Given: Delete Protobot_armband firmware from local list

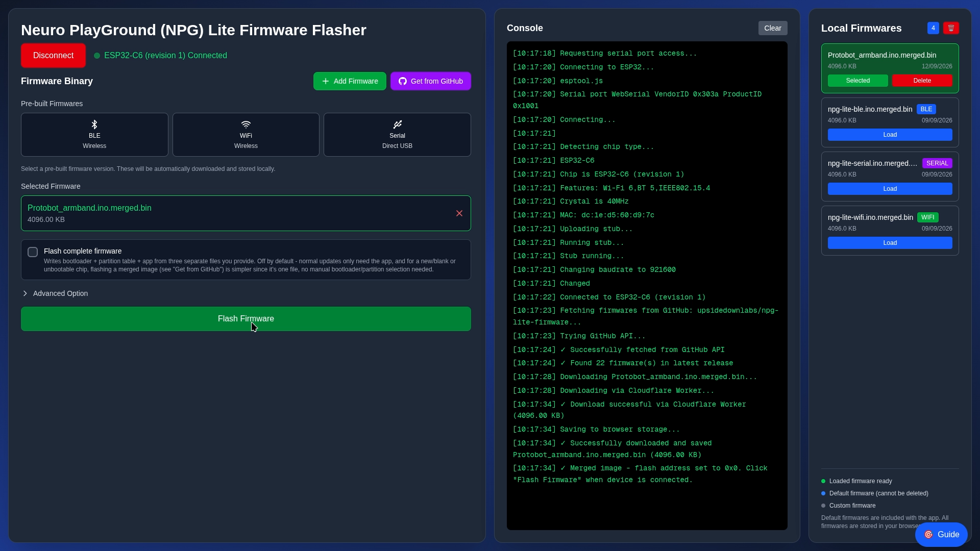Looking at the screenshot, I should point(922,81).
